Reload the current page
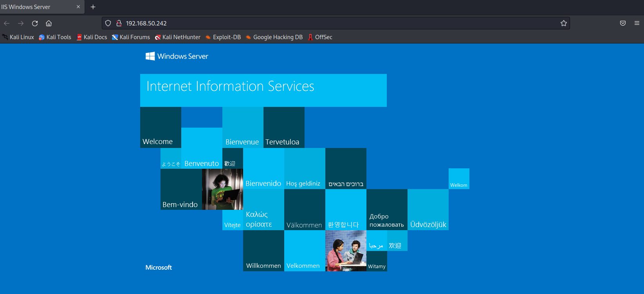This screenshot has height=294, width=644. click(x=35, y=23)
